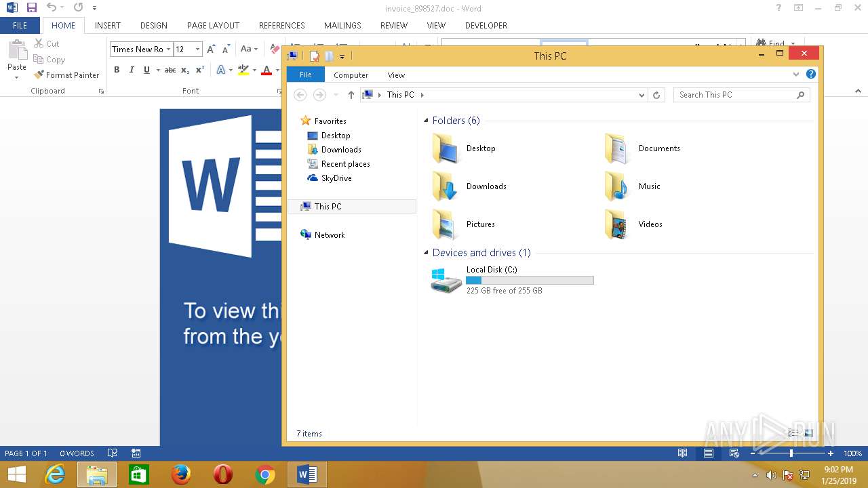Shrink the font size
This screenshot has height=488, width=868.
(x=226, y=49)
